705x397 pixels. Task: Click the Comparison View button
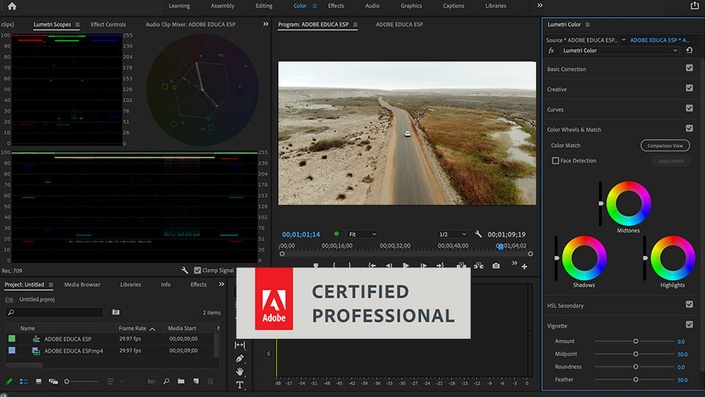tap(665, 145)
